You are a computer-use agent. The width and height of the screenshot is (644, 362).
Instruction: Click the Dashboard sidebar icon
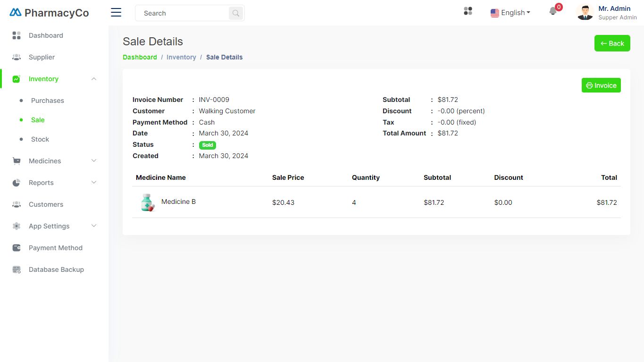17,35
